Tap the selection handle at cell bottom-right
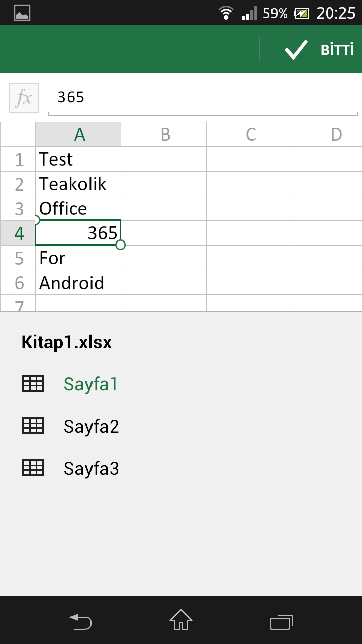Screen dimensions: 362x644 click(120, 245)
